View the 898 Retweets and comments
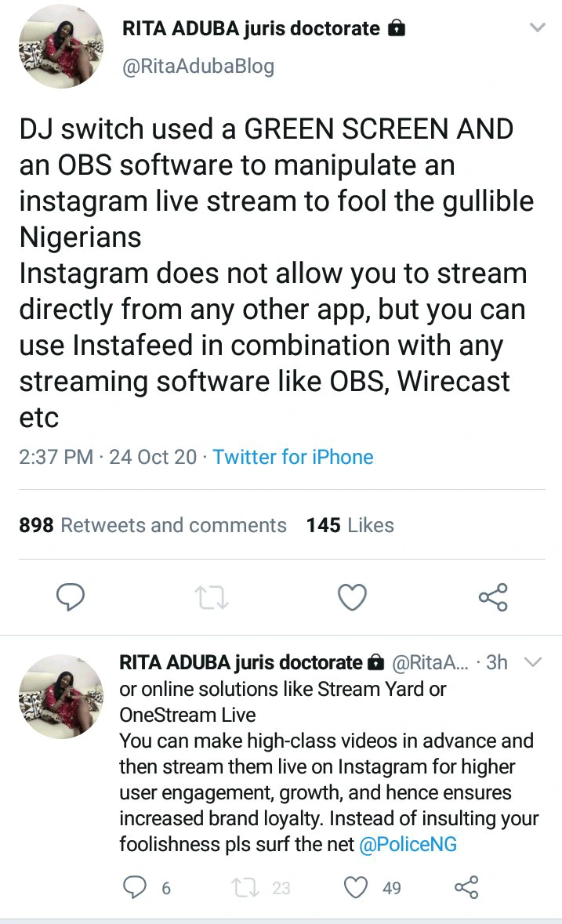 153,525
